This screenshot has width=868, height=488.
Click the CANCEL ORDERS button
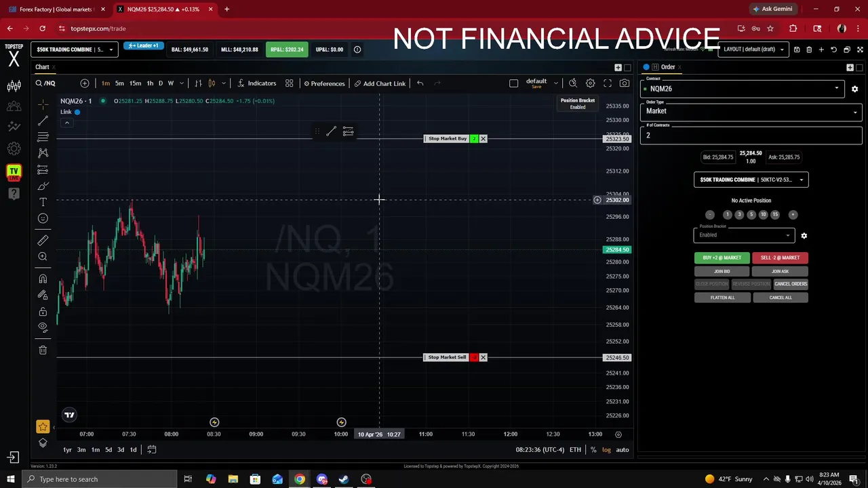click(791, 284)
